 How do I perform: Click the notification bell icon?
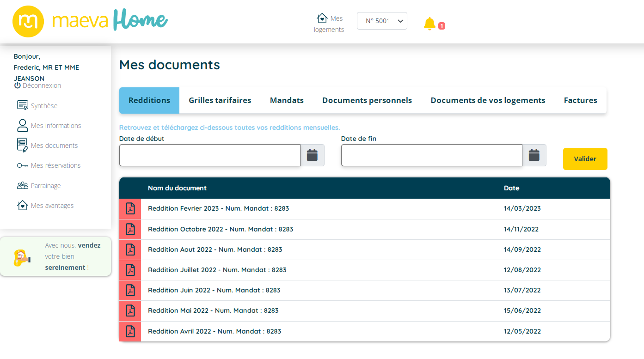click(x=429, y=24)
